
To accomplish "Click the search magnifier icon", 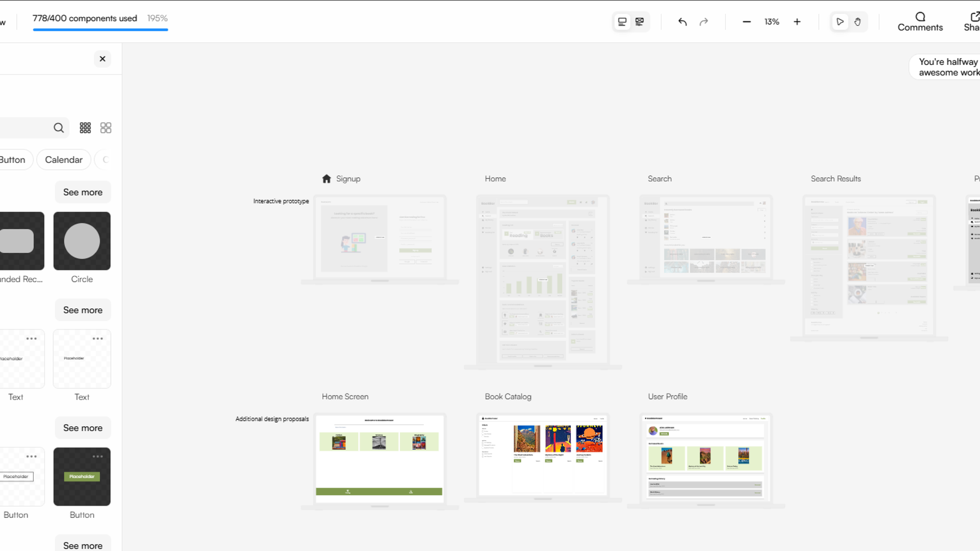I will [59, 128].
